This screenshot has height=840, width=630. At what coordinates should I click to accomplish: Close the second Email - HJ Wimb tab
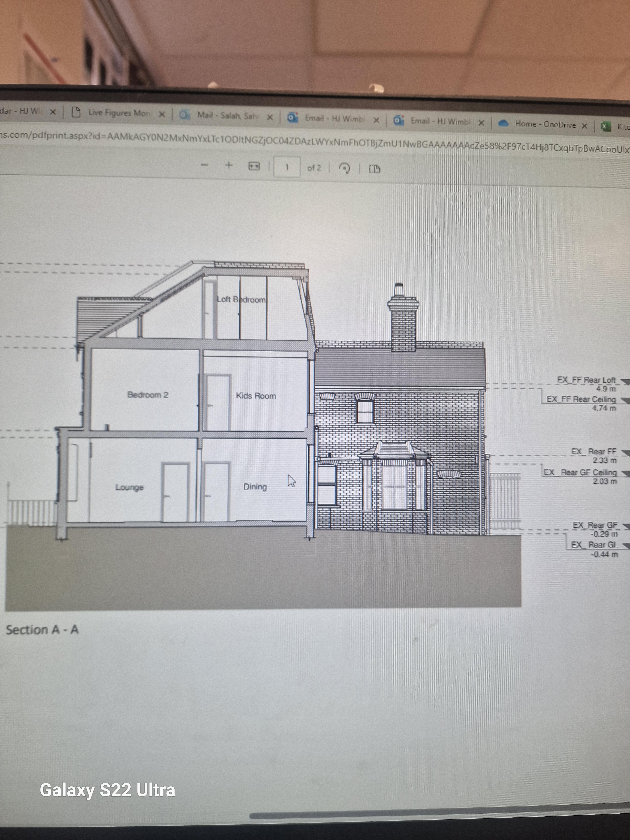coord(481,123)
